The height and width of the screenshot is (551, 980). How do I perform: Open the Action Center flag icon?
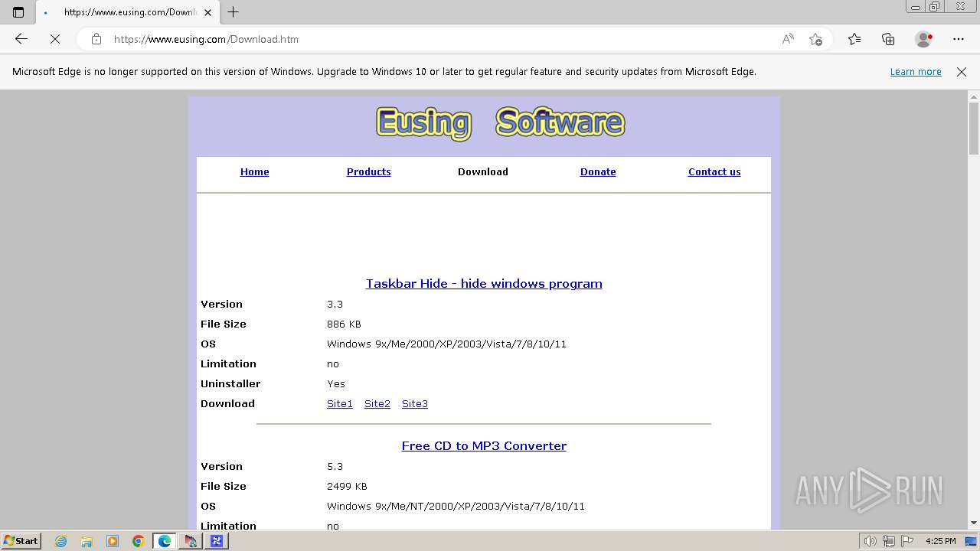pos(906,541)
